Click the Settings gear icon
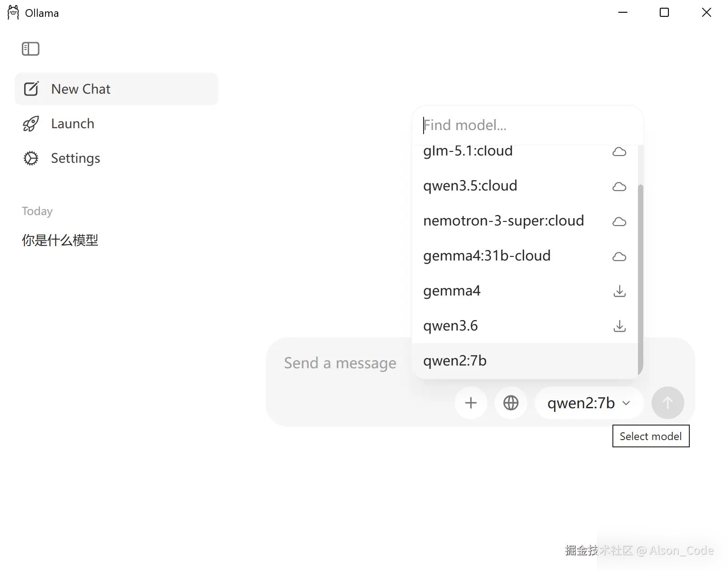The image size is (728, 571). (31, 158)
